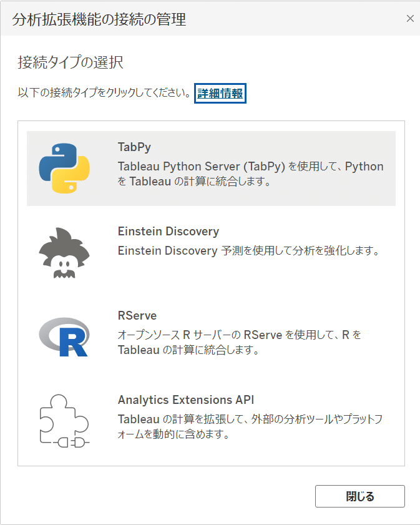Click the 接続タイプの選択 heading
The width and height of the screenshot is (420, 525).
coord(71,62)
